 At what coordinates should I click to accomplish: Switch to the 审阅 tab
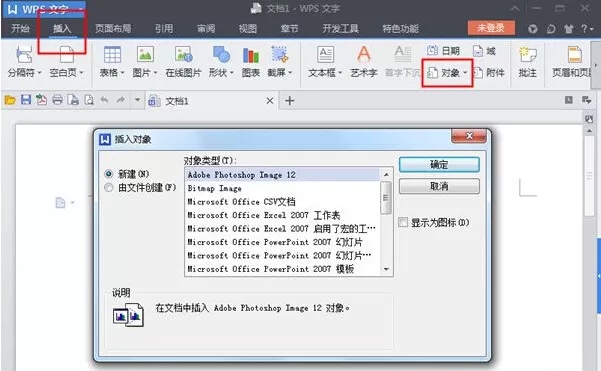pyautogui.click(x=206, y=29)
